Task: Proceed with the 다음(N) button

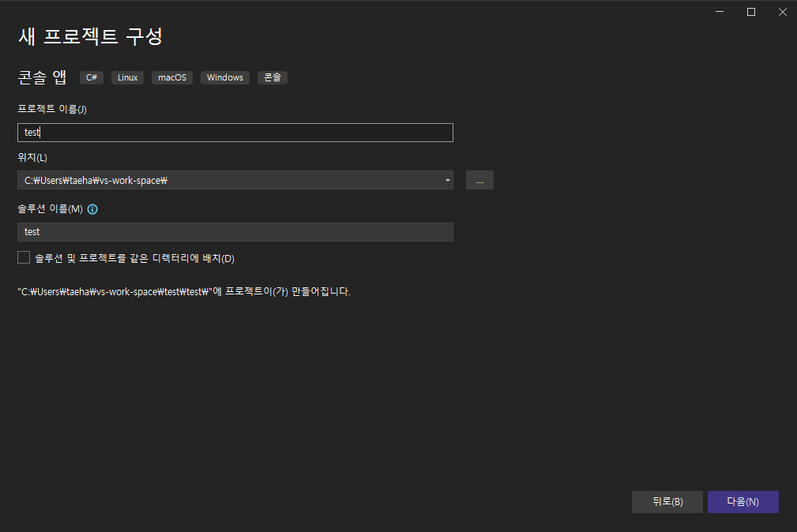Action: pyautogui.click(x=742, y=502)
